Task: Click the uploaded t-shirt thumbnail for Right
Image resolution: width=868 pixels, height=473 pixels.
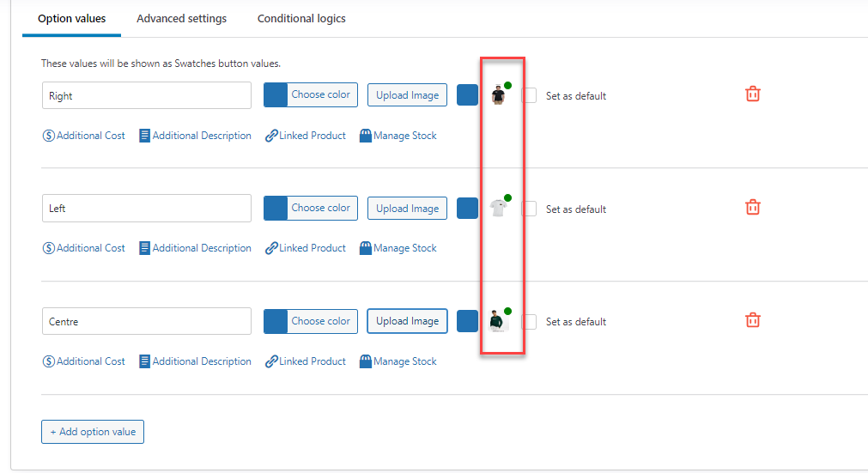Action: tap(498, 95)
